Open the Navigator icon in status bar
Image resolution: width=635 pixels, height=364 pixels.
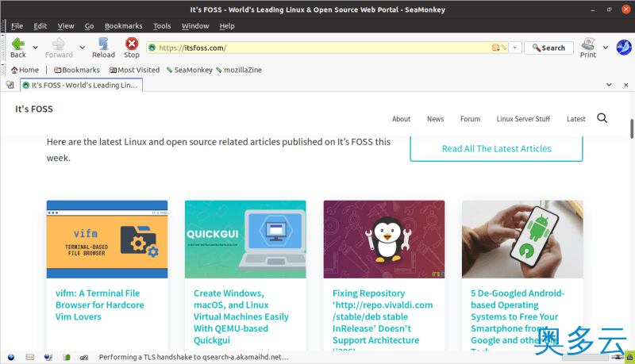(x=11, y=357)
